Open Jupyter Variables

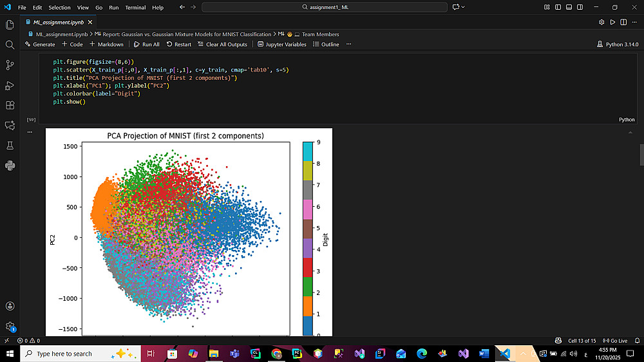(x=282, y=44)
